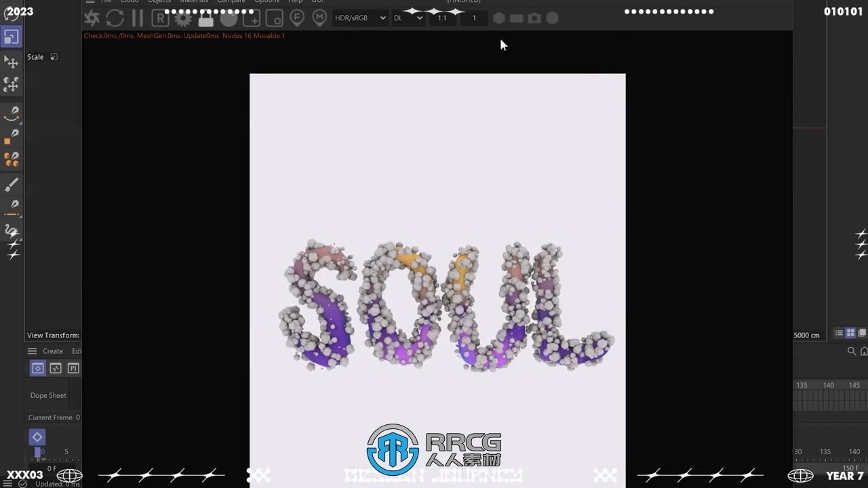The width and height of the screenshot is (868, 488).
Task: Select the pen tool with orange square
Action: coord(12,137)
